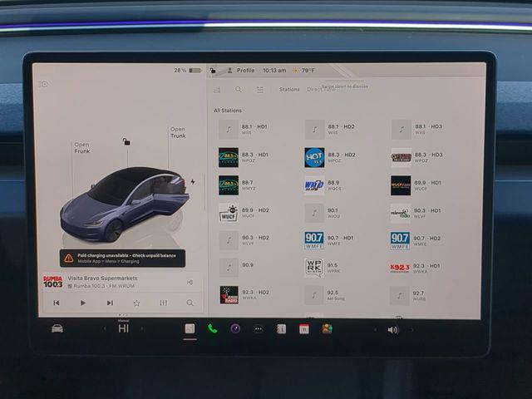The width and height of the screenshot is (532, 399).
Task: Open the info manual app icon
Action: [281, 329]
